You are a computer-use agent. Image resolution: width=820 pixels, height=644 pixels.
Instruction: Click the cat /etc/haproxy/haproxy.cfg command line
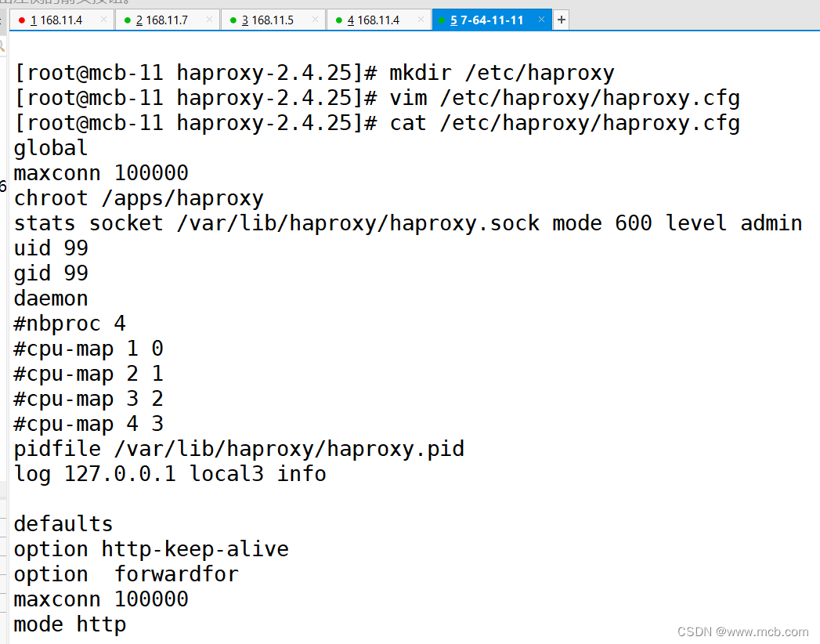click(x=376, y=122)
